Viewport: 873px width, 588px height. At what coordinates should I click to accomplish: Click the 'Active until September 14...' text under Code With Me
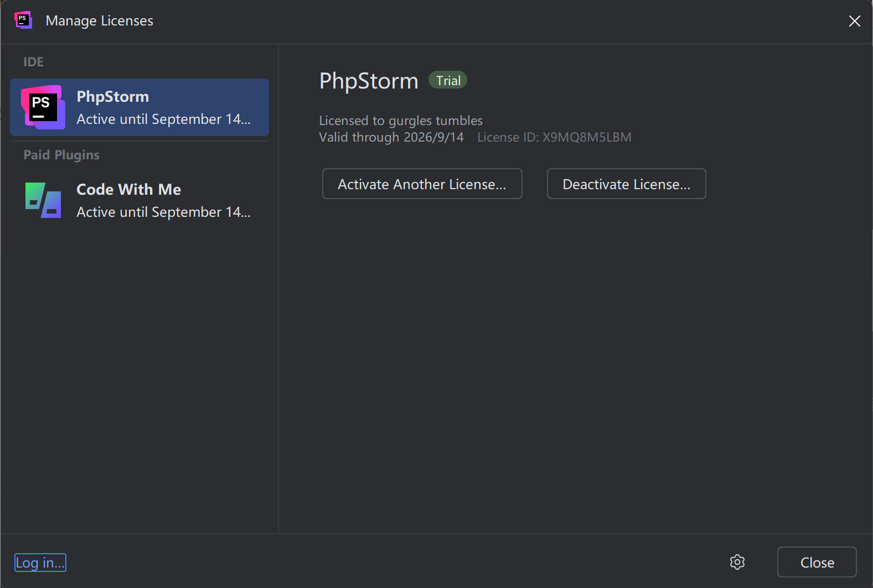pos(163,212)
